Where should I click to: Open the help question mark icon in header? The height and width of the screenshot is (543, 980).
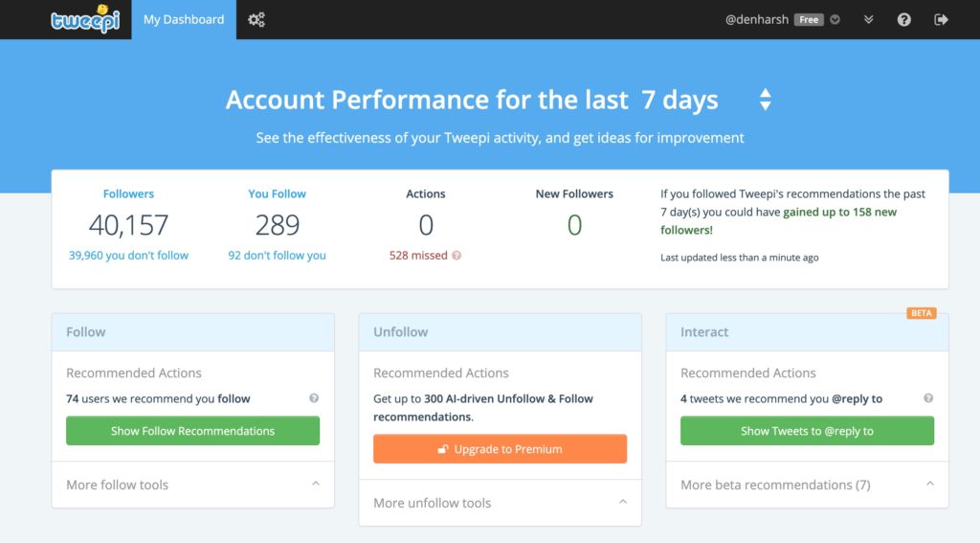pyautogui.click(x=903, y=19)
